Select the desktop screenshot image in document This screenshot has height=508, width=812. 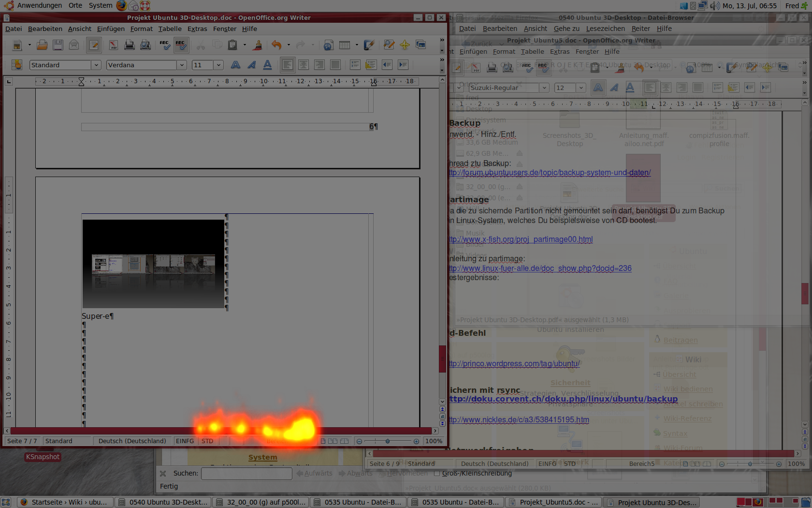click(153, 264)
